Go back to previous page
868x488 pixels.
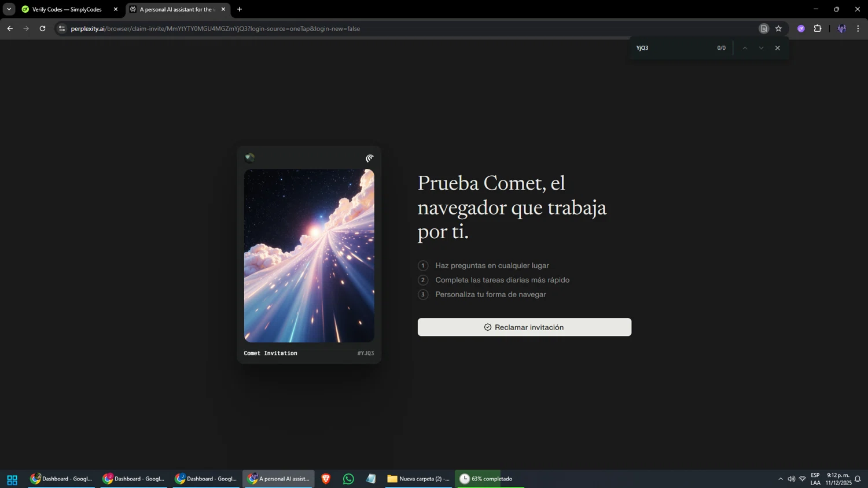coord(10,28)
